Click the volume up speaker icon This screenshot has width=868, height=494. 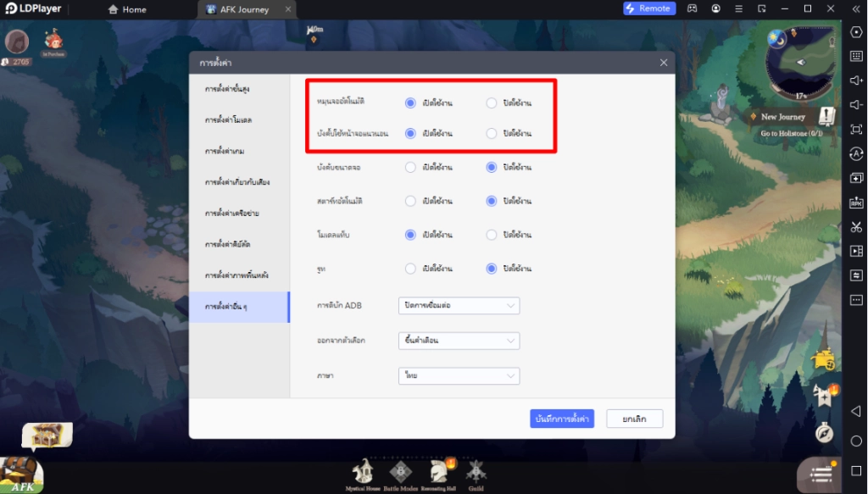tap(856, 80)
